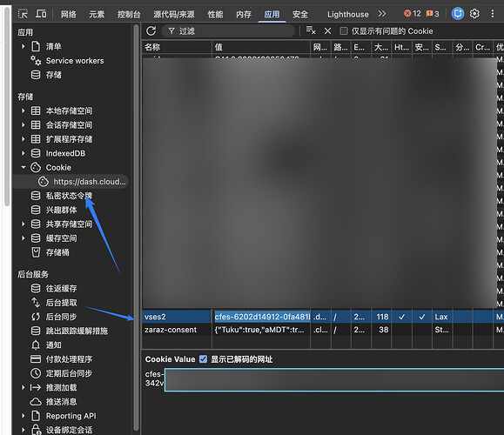Switch to 网络 network tab
This screenshot has width=504, height=435.
(69, 14)
